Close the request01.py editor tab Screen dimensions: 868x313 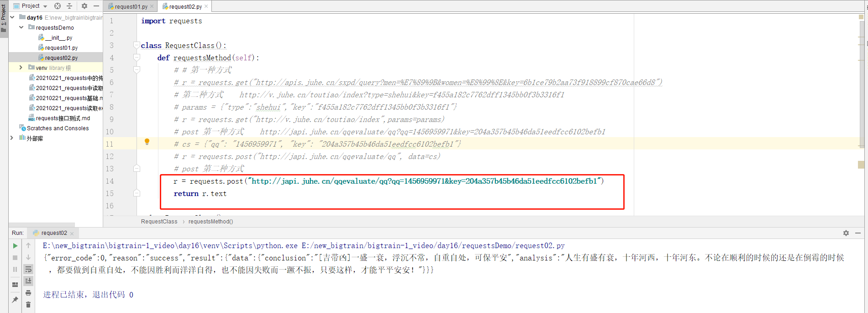152,6
